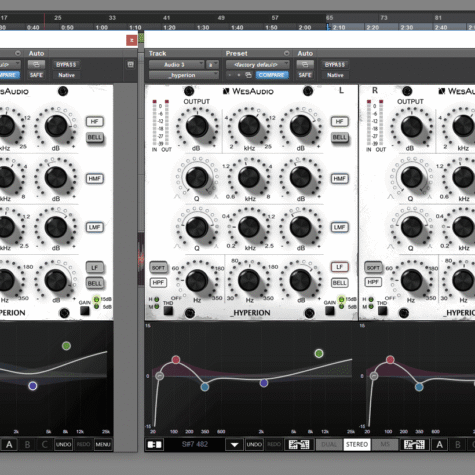Click the automation enable icon under Auto in Audio 3 window
Screen dimensions: 475x475
305,64
